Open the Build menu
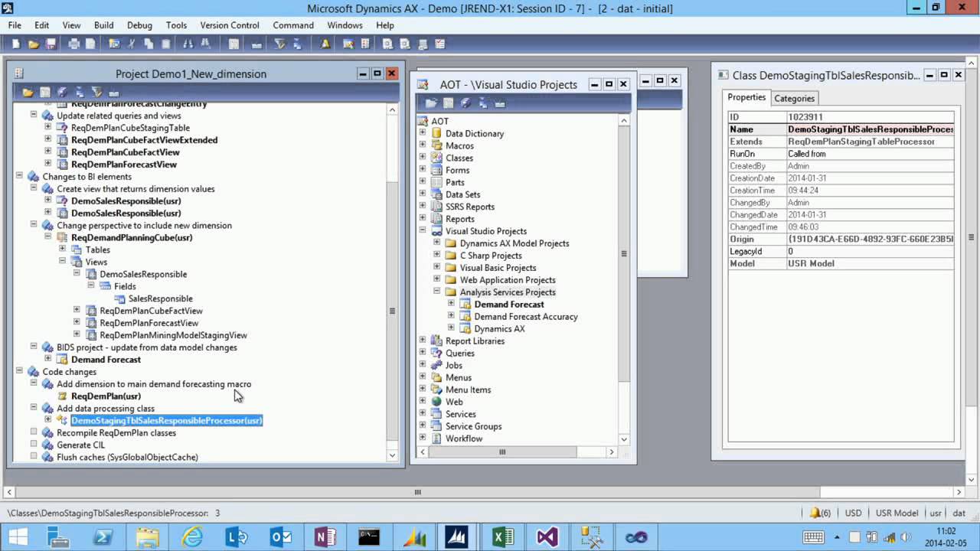 104,25
